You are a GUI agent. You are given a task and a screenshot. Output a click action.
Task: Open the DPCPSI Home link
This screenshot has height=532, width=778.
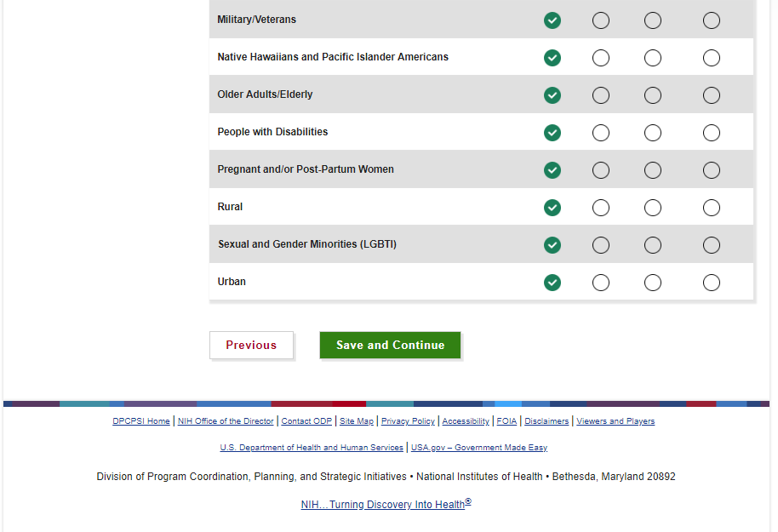[141, 421]
